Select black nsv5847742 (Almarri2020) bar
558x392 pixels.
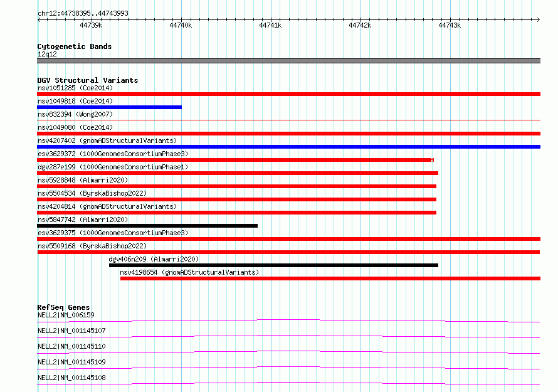point(147,226)
